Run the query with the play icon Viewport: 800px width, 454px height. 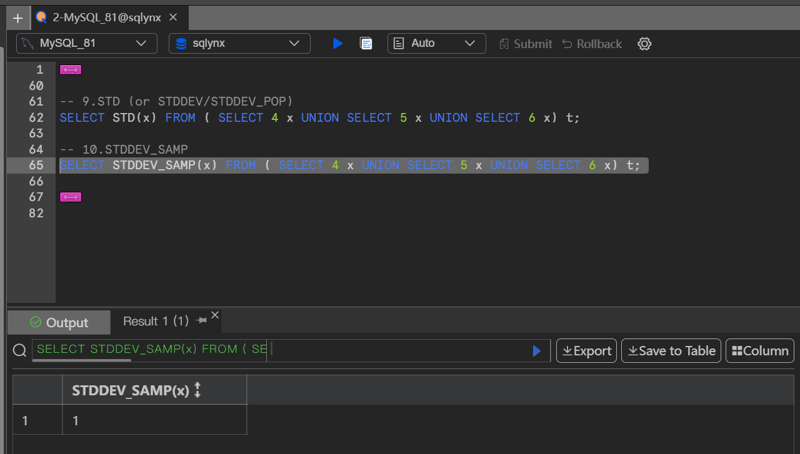337,43
